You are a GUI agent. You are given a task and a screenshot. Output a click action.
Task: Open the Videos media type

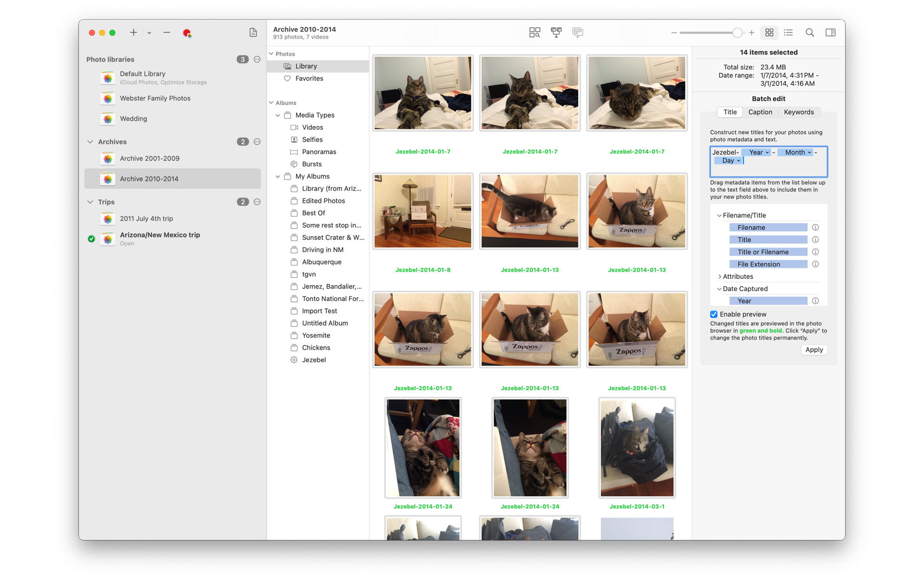coord(318,127)
